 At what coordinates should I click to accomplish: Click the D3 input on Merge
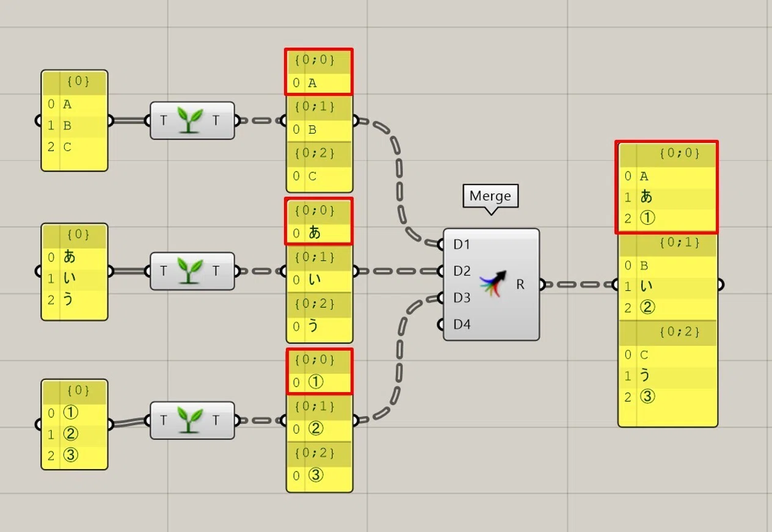point(461,297)
